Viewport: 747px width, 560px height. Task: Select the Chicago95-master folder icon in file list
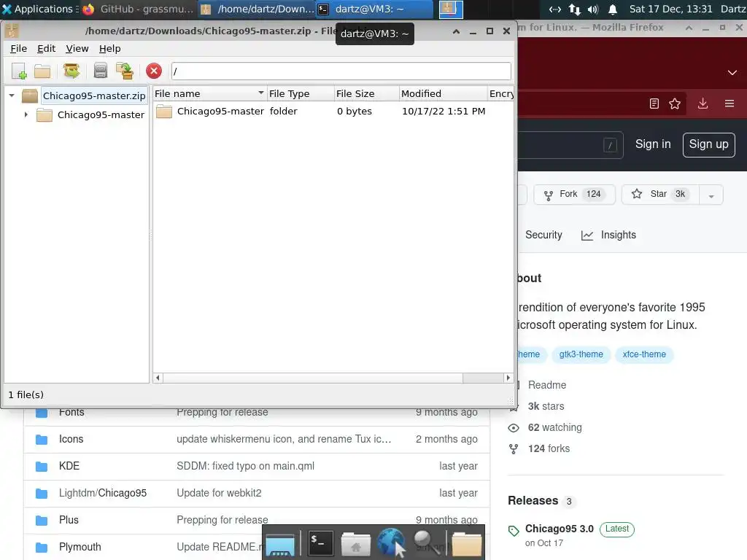click(x=164, y=112)
